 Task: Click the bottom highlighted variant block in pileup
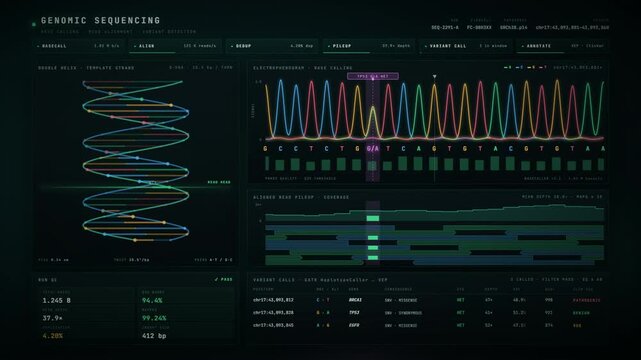[x=373, y=258]
